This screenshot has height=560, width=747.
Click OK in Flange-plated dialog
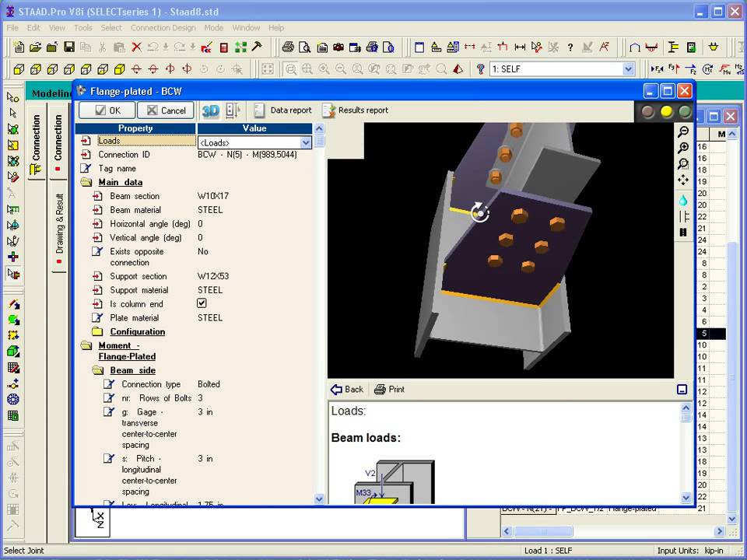click(107, 110)
